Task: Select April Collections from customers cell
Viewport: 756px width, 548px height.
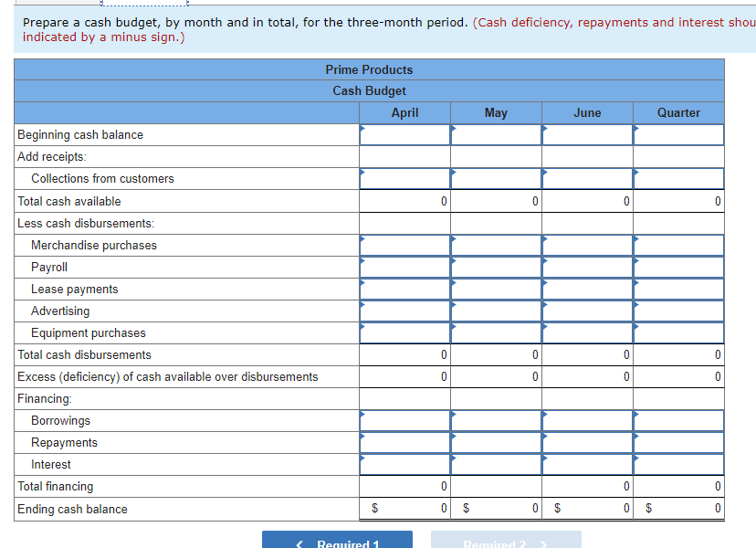Action: (x=404, y=178)
